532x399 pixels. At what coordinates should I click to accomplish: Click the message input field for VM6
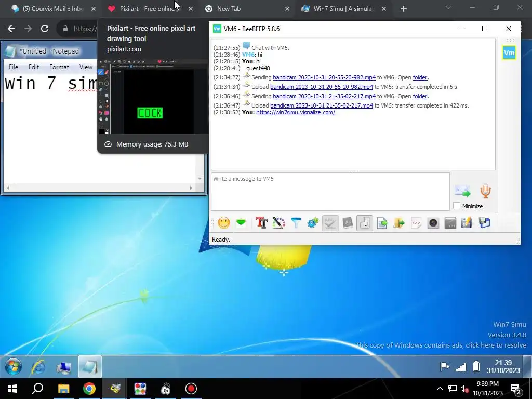pos(330,192)
